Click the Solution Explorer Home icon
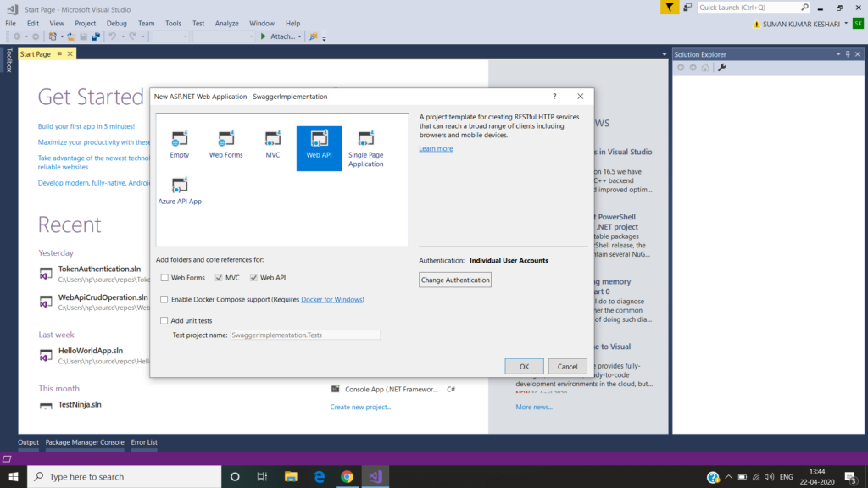This screenshot has height=488, width=868. 704,68
